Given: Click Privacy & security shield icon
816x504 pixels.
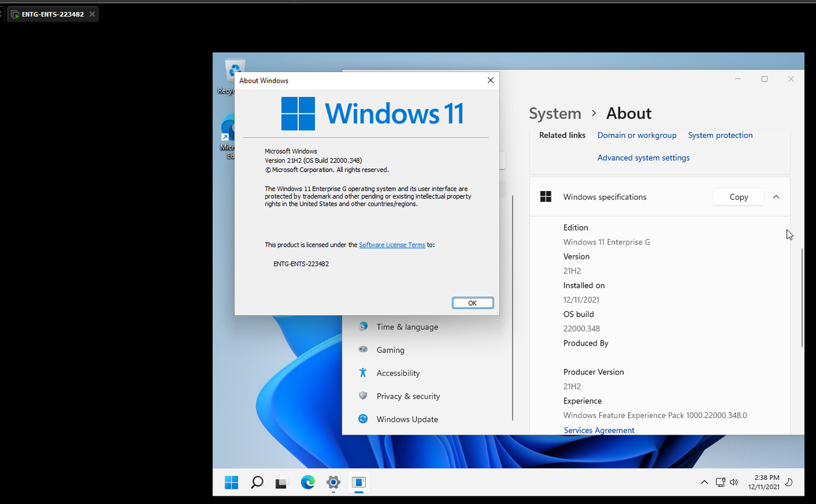Looking at the screenshot, I should coord(363,396).
